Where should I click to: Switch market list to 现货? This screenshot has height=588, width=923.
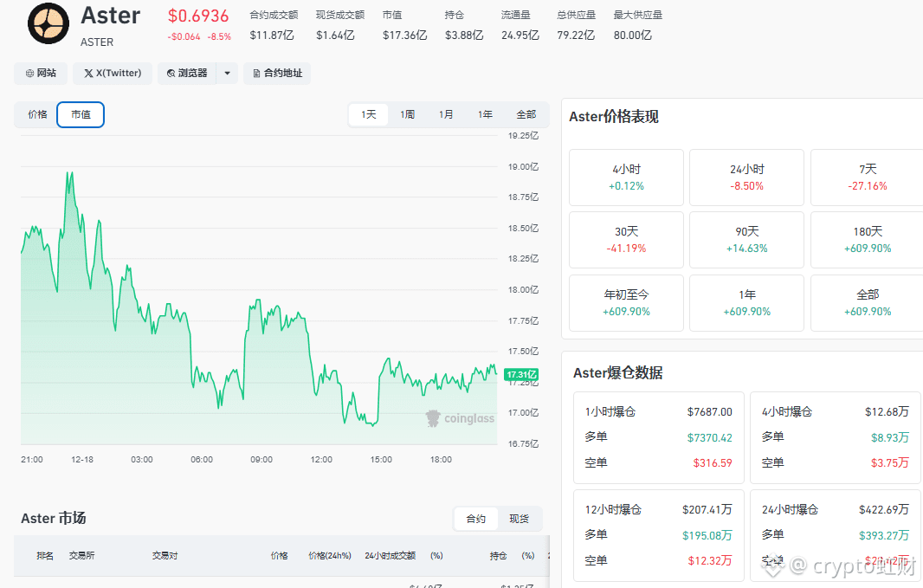coord(519,519)
